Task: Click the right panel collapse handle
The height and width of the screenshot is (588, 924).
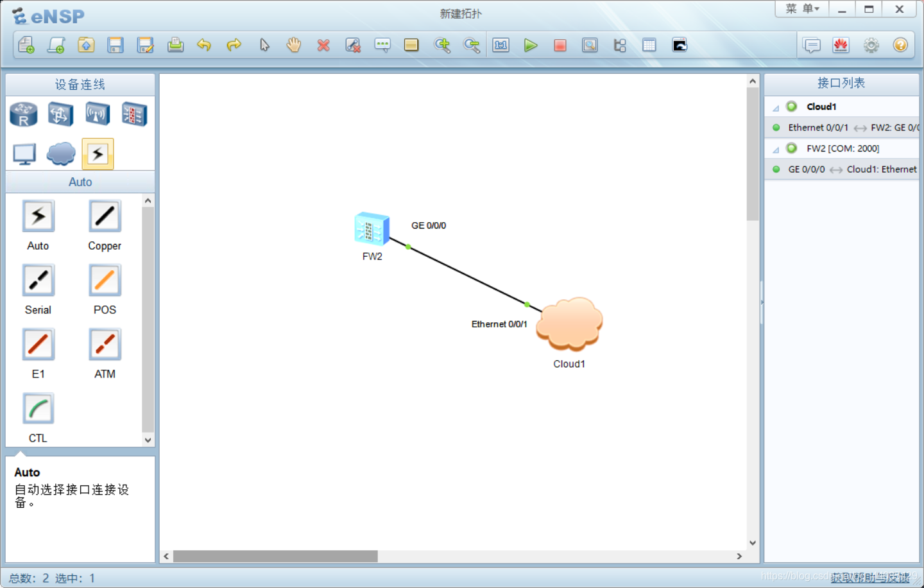Action: click(762, 302)
